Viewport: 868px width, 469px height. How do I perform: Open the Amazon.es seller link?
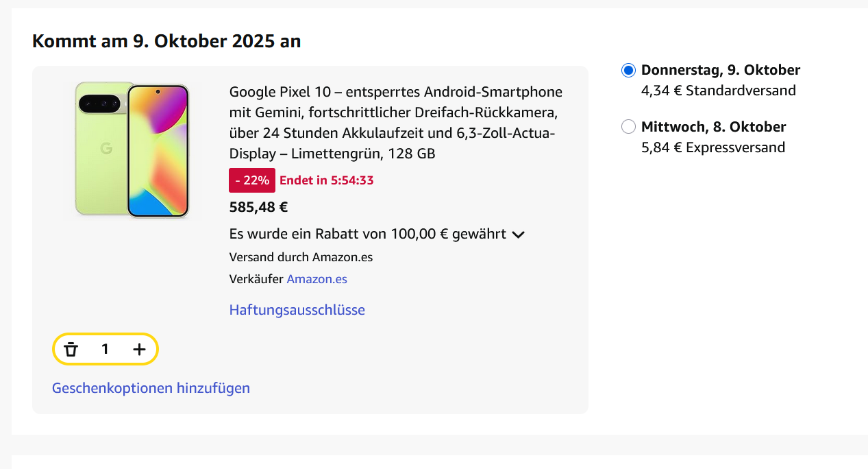[317, 279]
